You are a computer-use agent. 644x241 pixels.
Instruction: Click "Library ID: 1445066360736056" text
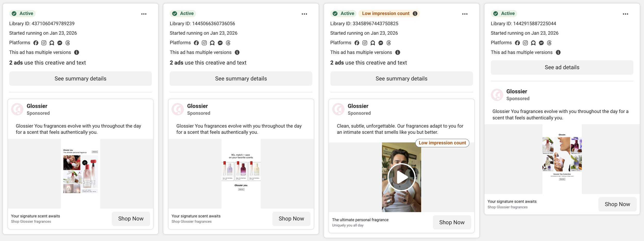(202, 23)
